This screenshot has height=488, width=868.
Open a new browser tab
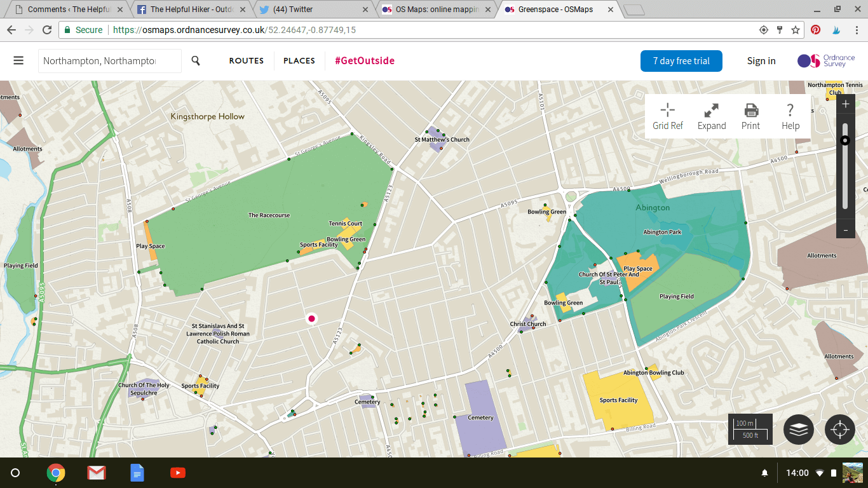634,10
